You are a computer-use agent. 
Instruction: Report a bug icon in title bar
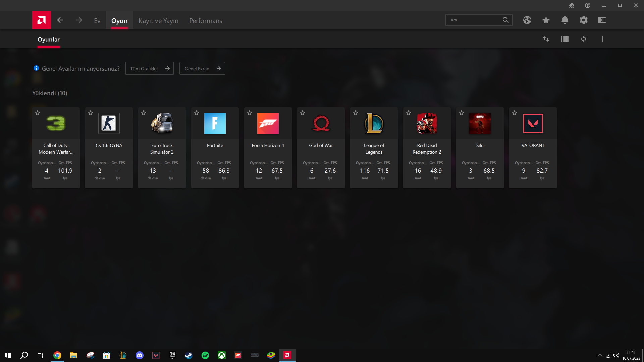pyautogui.click(x=571, y=5)
